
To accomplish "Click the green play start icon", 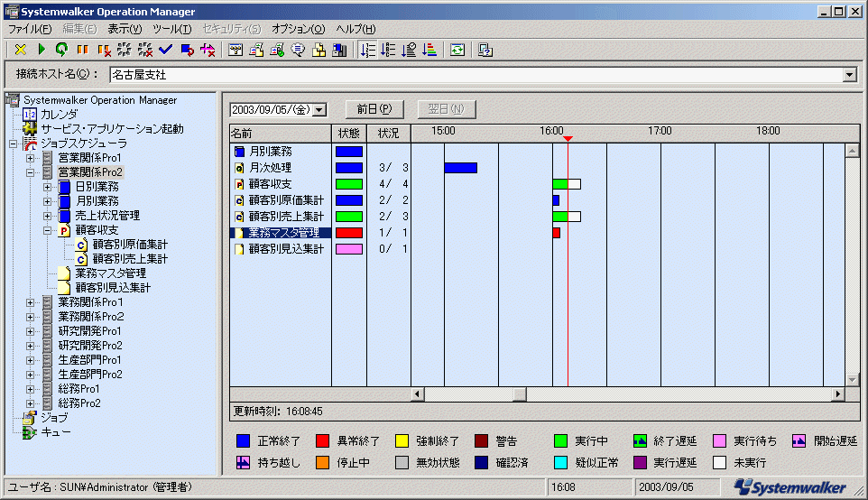I will coord(42,50).
